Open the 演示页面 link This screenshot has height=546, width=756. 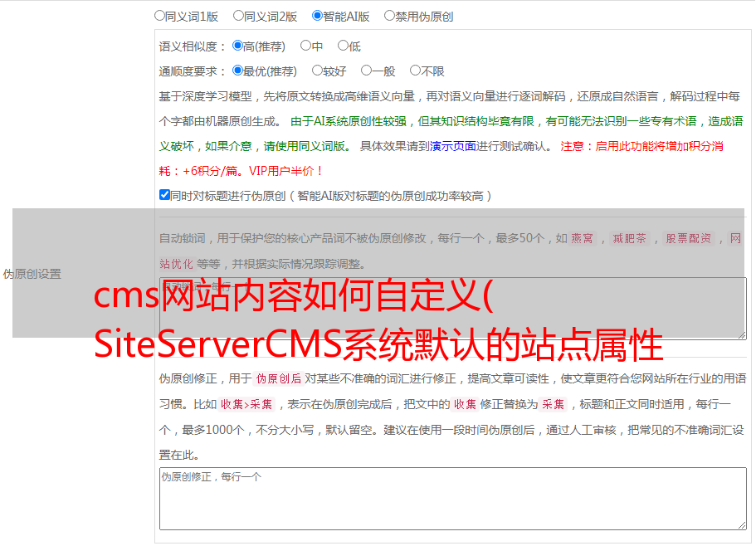(453, 146)
